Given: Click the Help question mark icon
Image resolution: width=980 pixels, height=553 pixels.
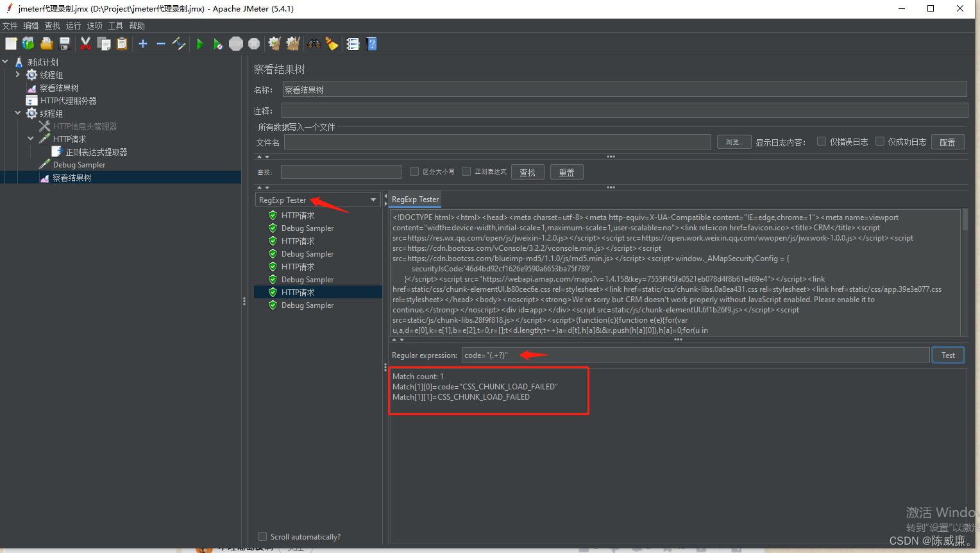Looking at the screenshot, I should [x=371, y=44].
